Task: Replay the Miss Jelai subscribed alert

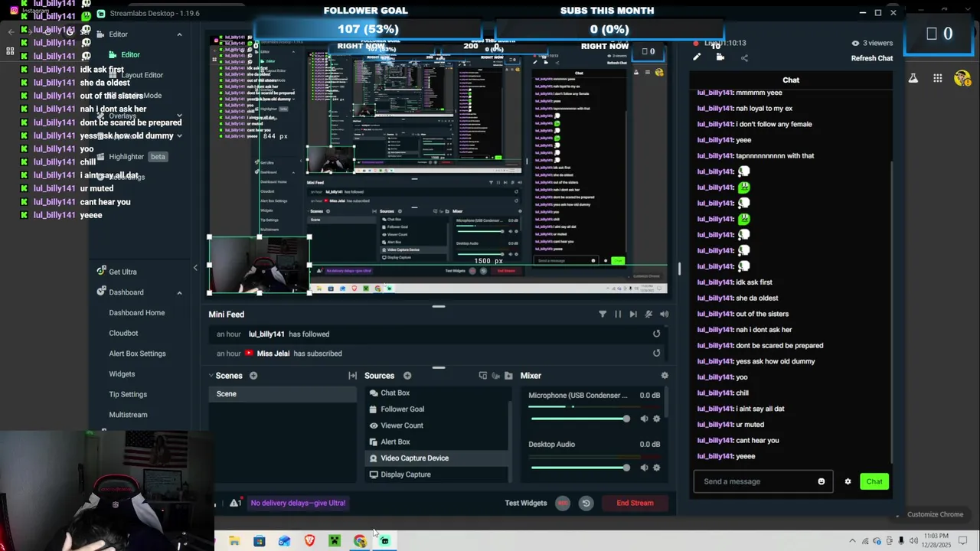Action: (x=656, y=353)
